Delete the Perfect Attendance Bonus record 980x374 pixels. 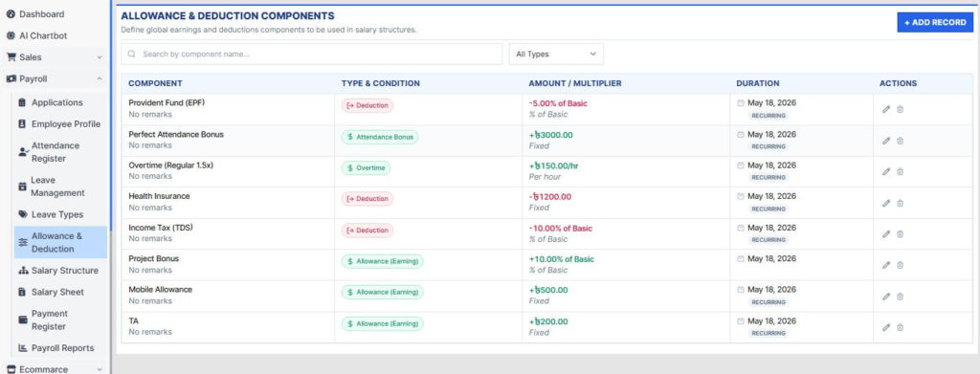pyautogui.click(x=900, y=141)
